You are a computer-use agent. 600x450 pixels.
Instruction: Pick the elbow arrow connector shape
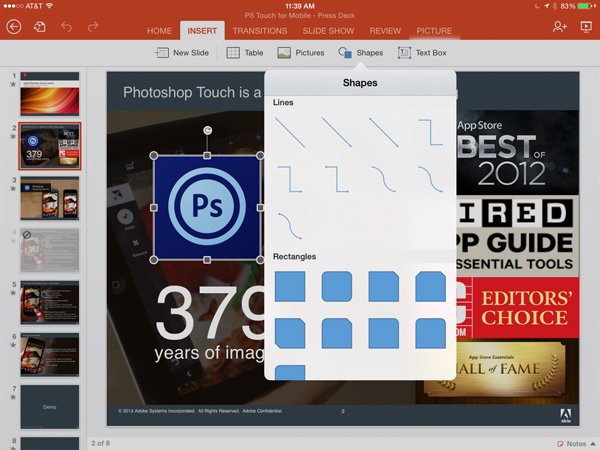pos(290,179)
